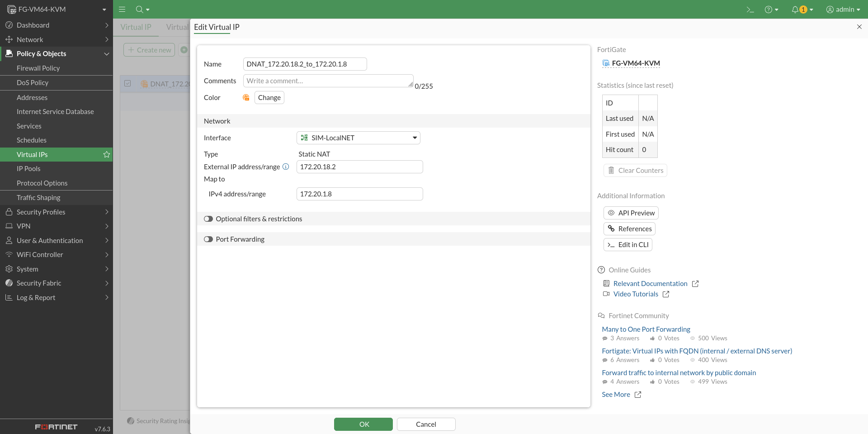
Task: Click the API Preview button
Action: [631, 213]
